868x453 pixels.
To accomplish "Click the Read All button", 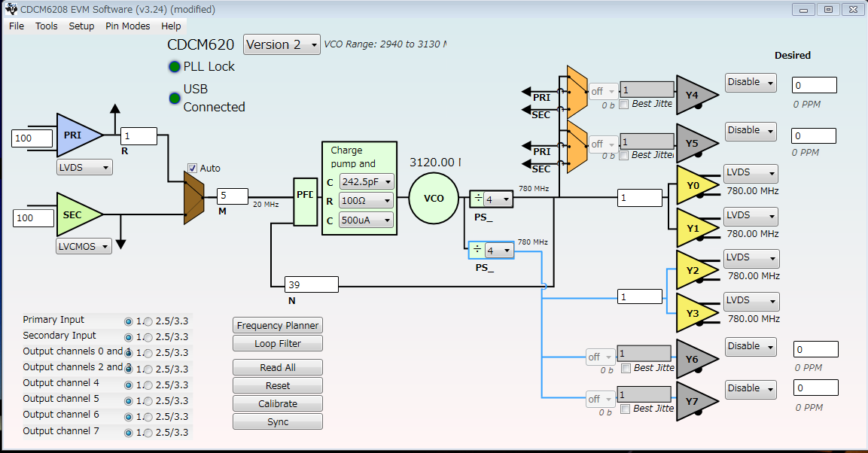I will (x=278, y=367).
